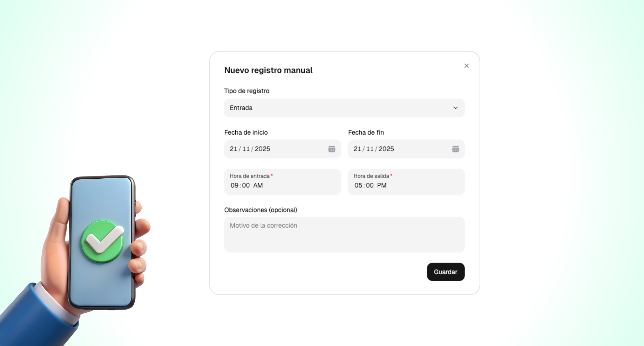Save the manual record with Guardar

[445, 272]
